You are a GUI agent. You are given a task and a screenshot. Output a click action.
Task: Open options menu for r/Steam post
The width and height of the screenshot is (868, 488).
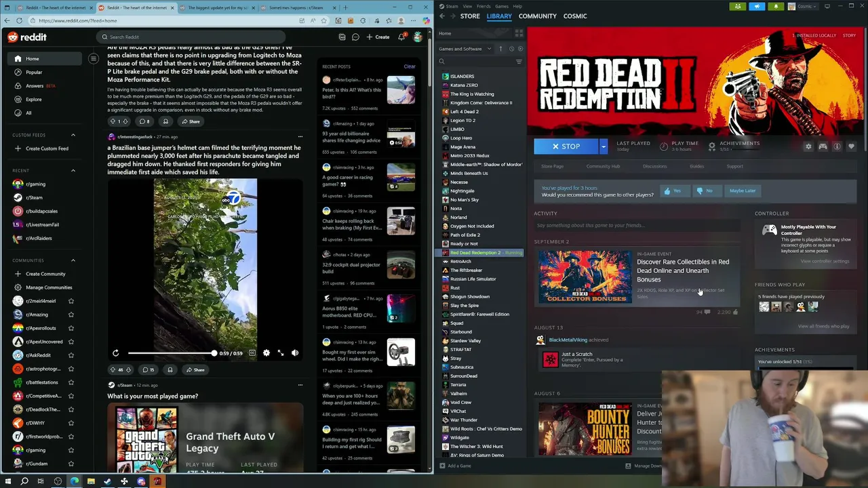pos(300,385)
